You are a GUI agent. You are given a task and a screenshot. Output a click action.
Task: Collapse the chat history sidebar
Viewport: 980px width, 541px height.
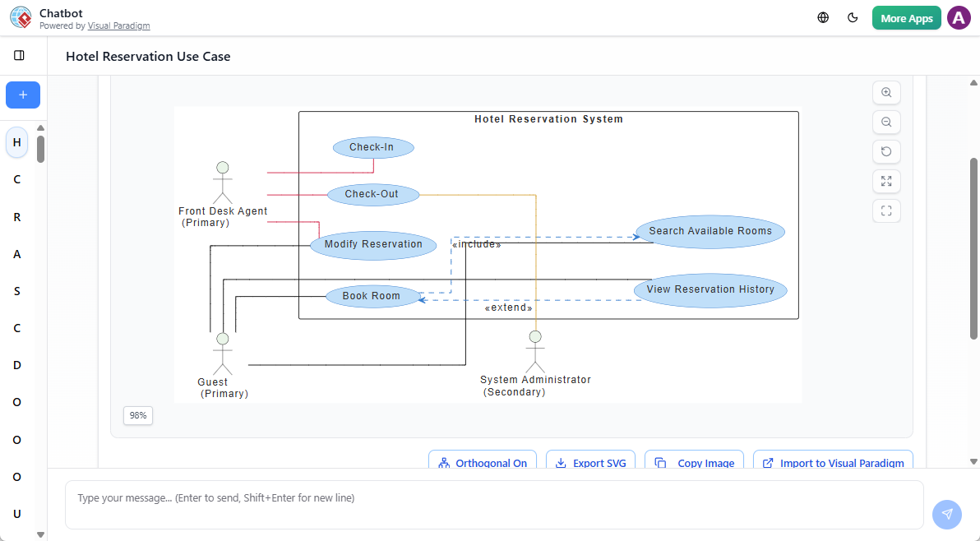pyautogui.click(x=20, y=54)
